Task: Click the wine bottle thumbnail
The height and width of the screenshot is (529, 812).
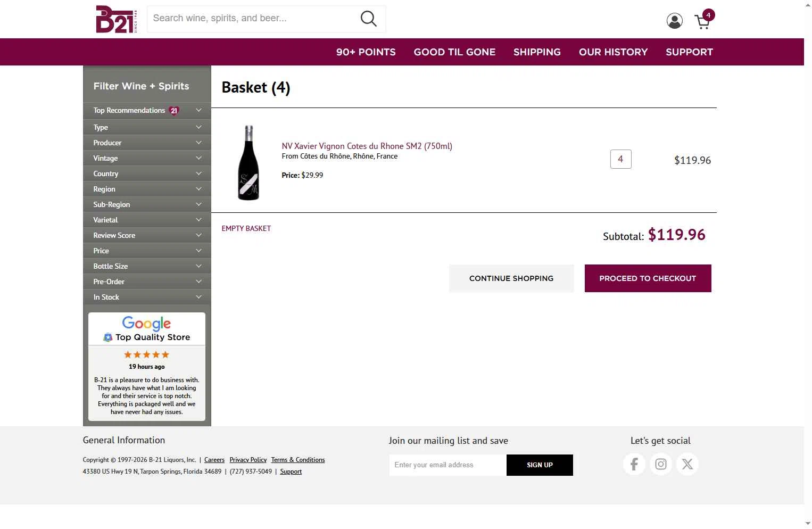Action: coord(248,162)
